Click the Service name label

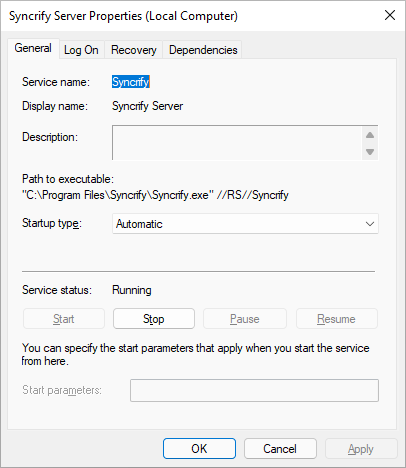click(x=56, y=82)
